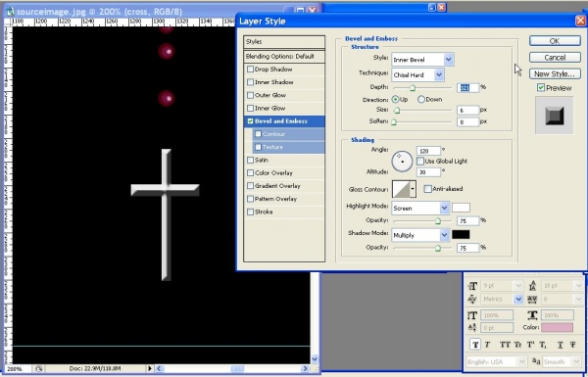Toggle the Strikethrough text icon
The width and height of the screenshot is (588, 377).
coord(572,345)
